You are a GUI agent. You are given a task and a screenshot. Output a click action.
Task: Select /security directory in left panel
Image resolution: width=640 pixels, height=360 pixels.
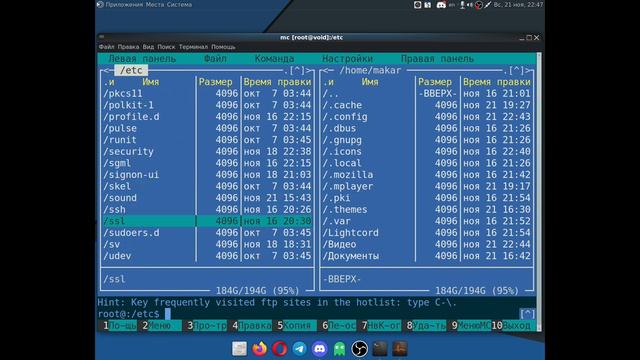[207, 151]
